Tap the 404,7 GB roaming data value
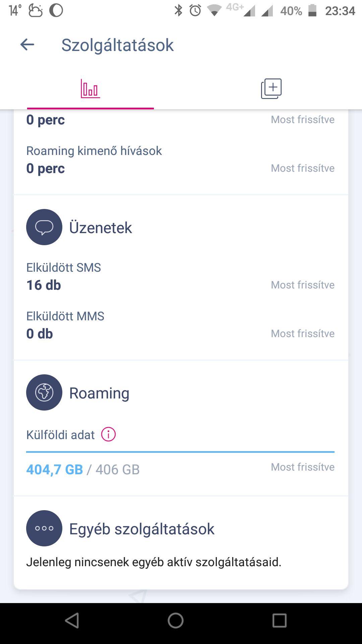362x644 pixels. coord(55,470)
